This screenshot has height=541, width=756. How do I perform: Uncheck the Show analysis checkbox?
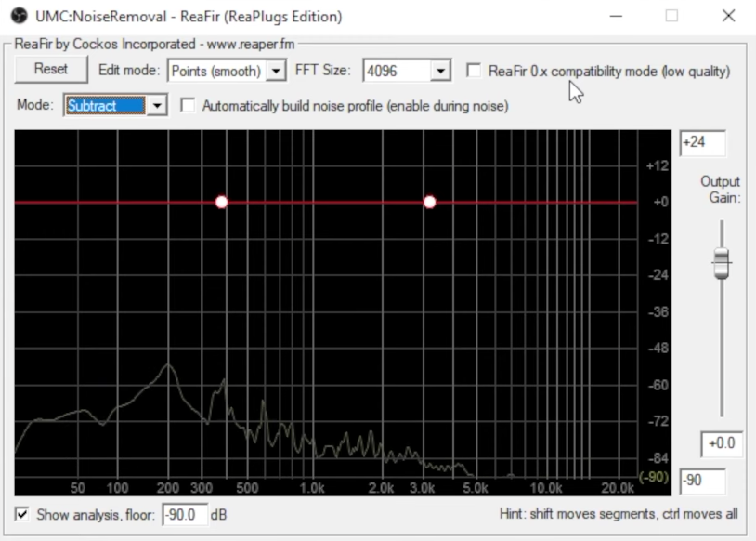(21, 514)
